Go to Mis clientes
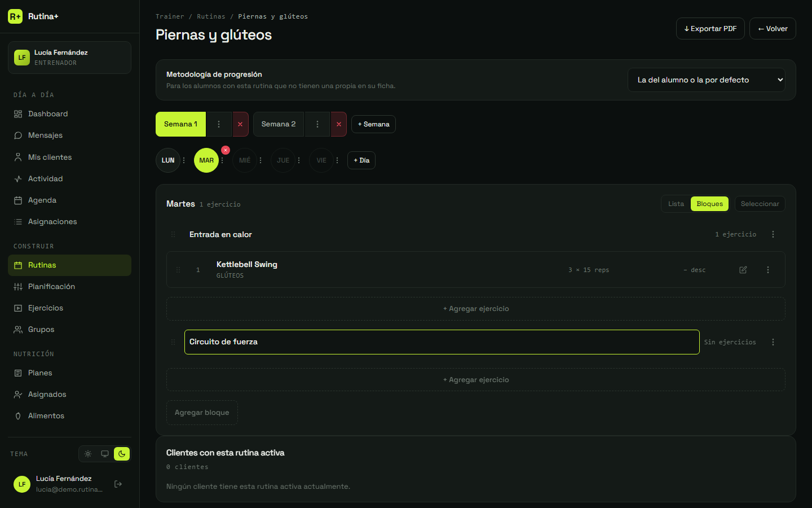This screenshot has height=508, width=812. coord(69,157)
